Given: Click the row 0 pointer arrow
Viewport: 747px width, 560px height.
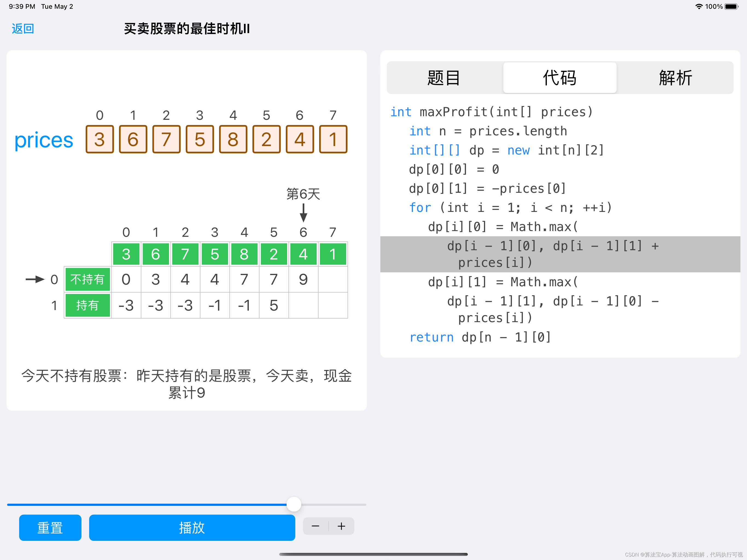Looking at the screenshot, I should pos(35,279).
